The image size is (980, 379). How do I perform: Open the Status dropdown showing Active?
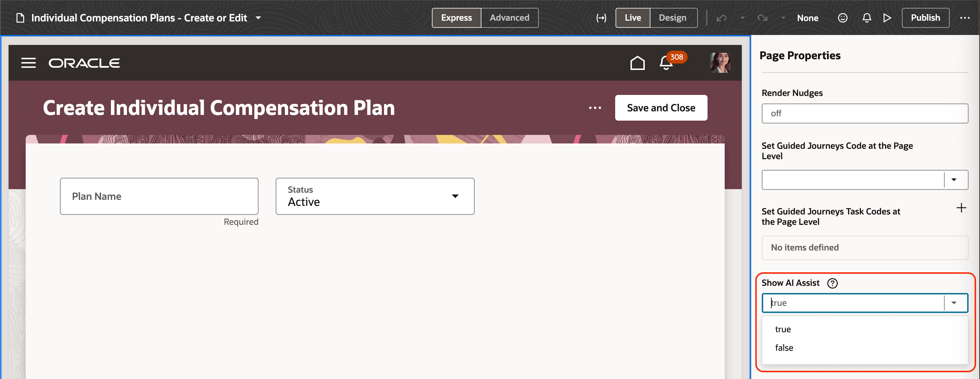click(x=455, y=196)
